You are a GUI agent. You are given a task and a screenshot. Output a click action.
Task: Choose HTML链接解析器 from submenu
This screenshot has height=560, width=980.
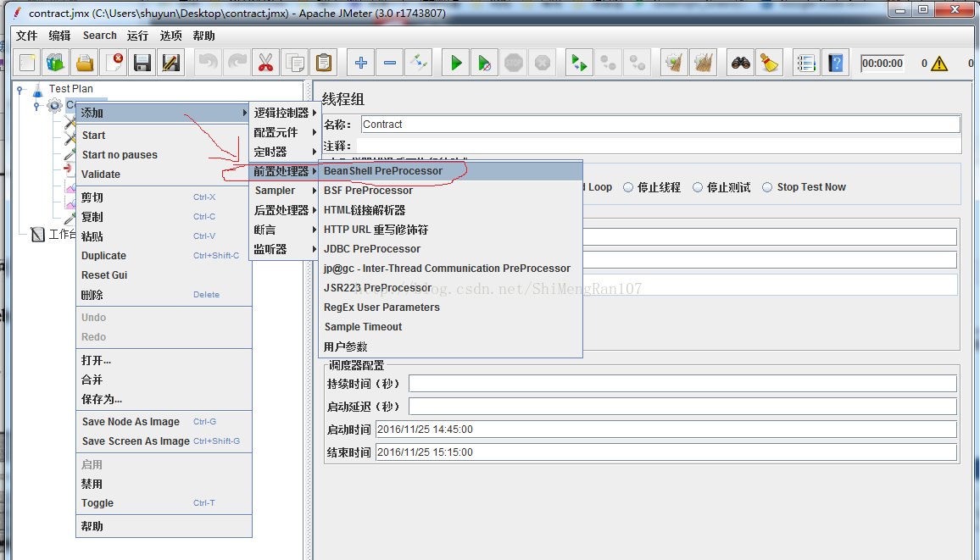[451, 210]
